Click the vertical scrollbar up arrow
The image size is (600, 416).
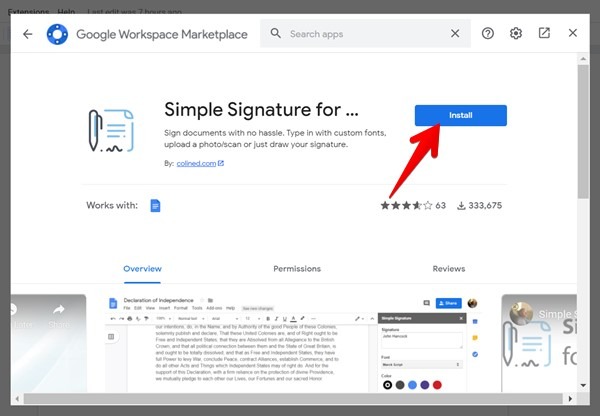(x=583, y=59)
